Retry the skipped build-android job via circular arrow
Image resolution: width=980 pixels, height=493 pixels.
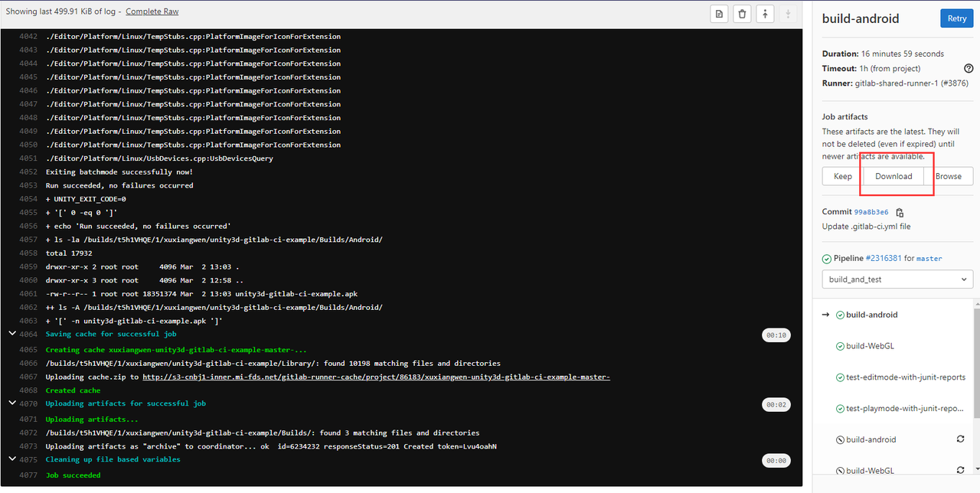[961, 439]
